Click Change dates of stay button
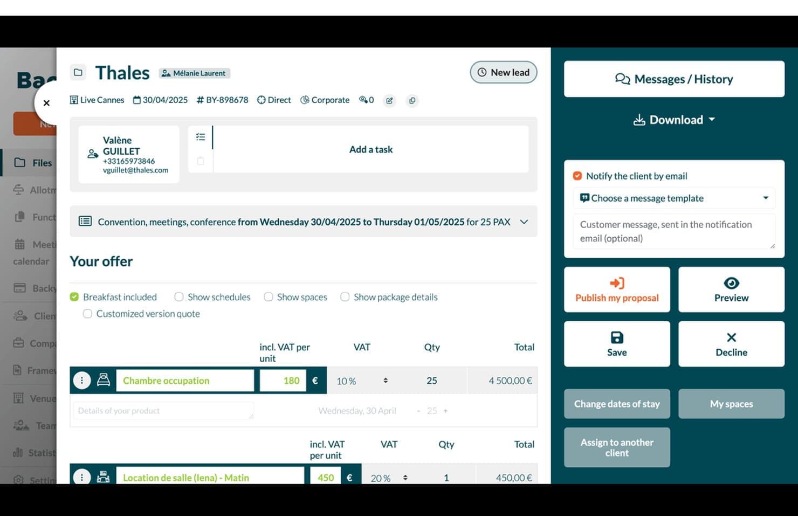Screen dimensions: 798x532 pos(617,404)
